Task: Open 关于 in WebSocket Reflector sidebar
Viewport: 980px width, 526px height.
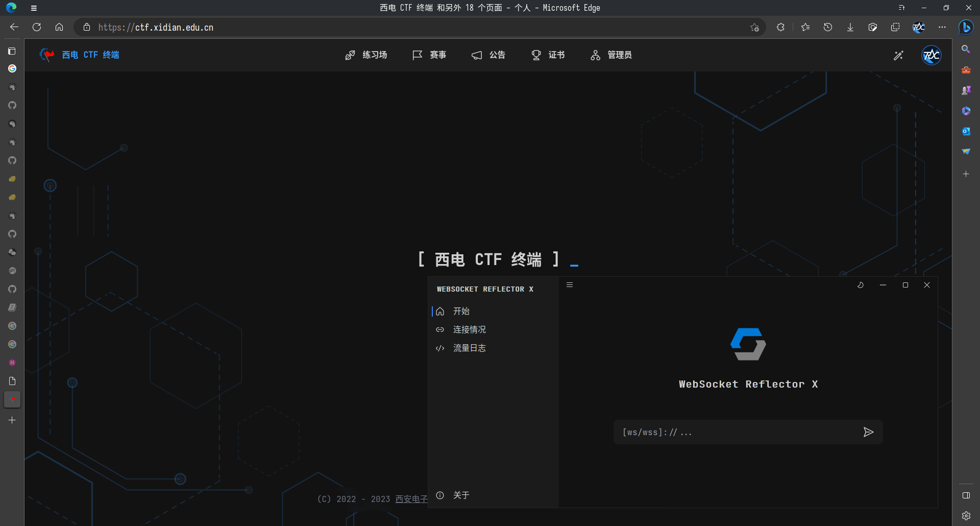Action: pyautogui.click(x=493, y=495)
